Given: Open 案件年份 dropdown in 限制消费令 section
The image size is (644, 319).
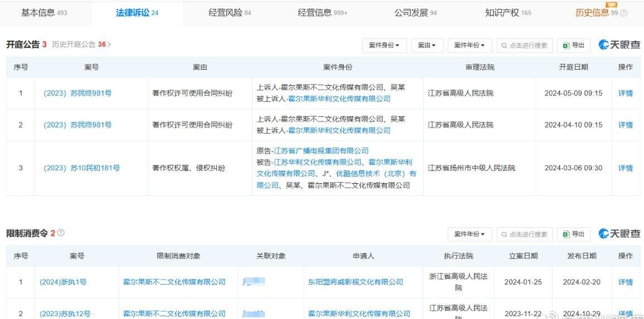Looking at the screenshot, I should (x=469, y=234).
